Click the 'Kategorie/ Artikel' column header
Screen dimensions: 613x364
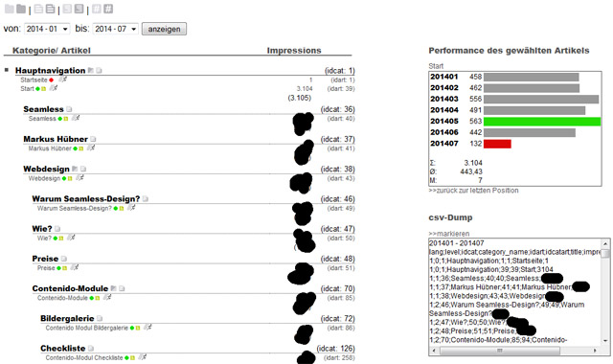pos(51,51)
